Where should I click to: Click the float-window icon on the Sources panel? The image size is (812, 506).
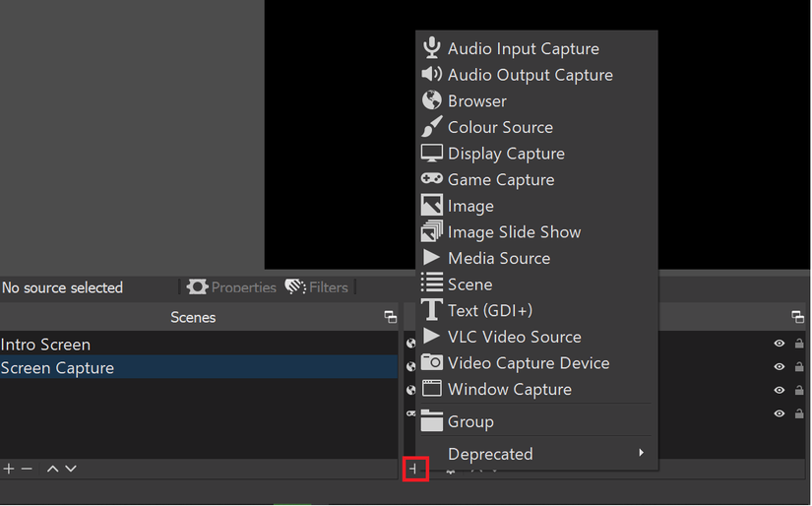click(798, 317)
